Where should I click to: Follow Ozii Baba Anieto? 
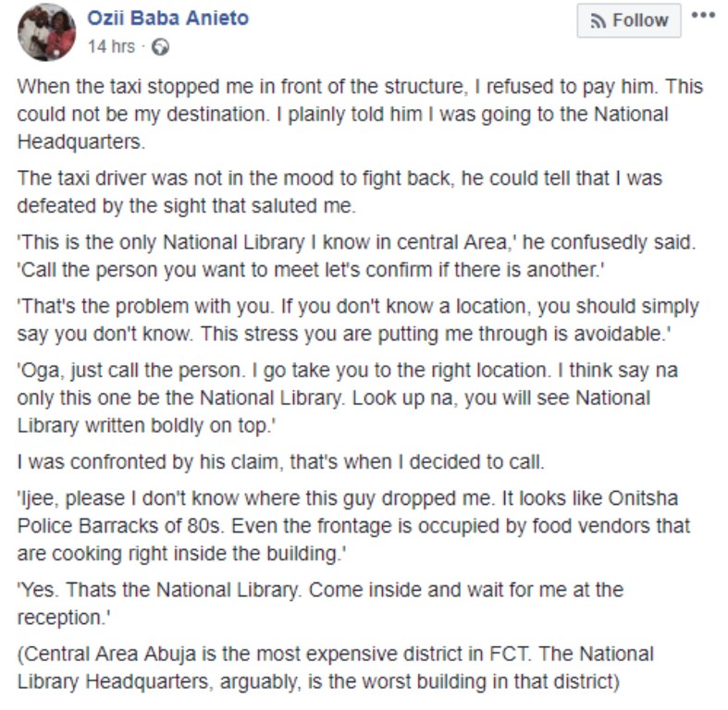point(629,21)
